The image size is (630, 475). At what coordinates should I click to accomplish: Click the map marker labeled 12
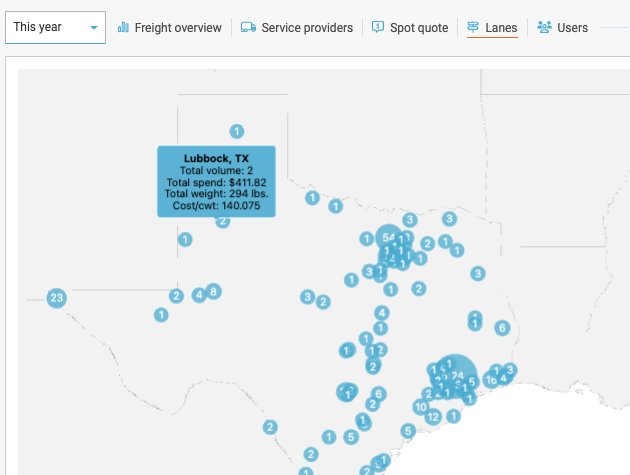(433, 417)
